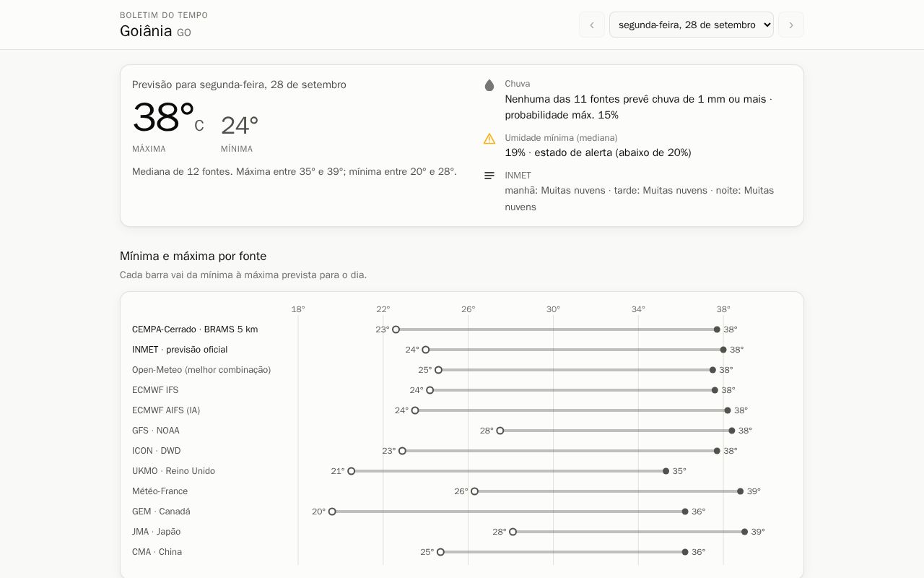This screenshot has width=924, height=578.
Task: Click the 19% alert state text
Action: [x=598, y=152]
